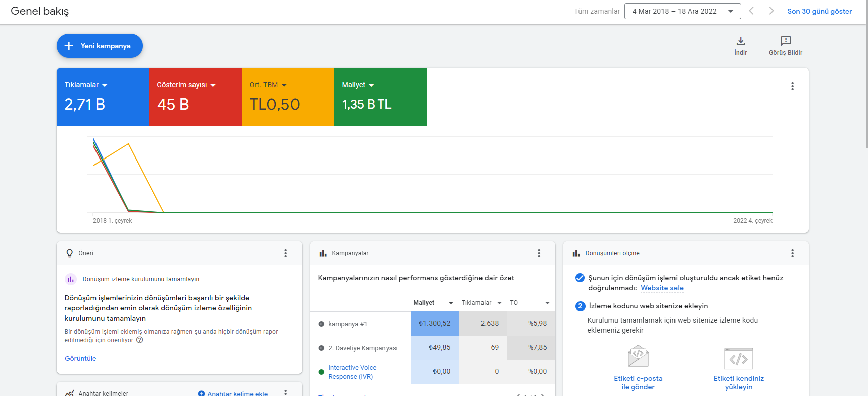
Task: Select kampanya #1 row name
Action: tap(348, 324)
